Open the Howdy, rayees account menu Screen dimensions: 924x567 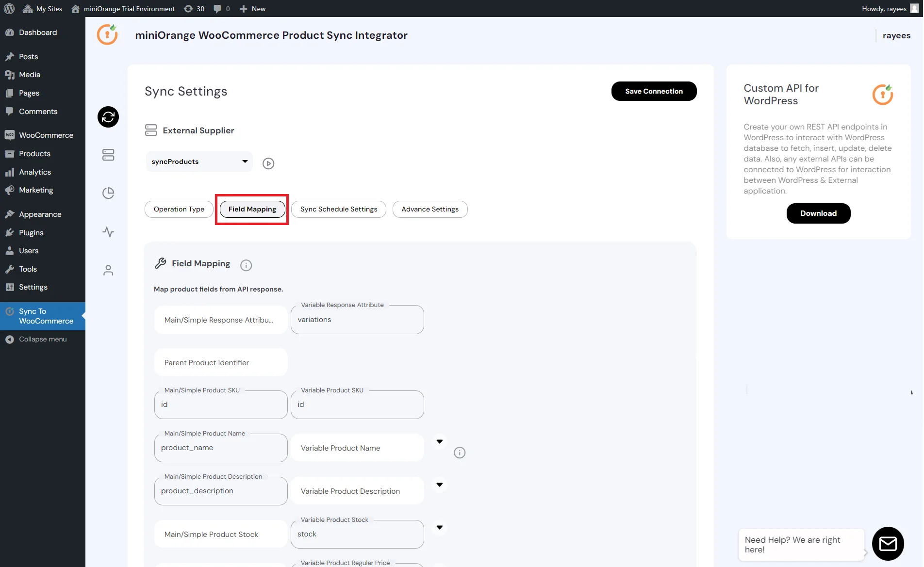coord(890,8)
